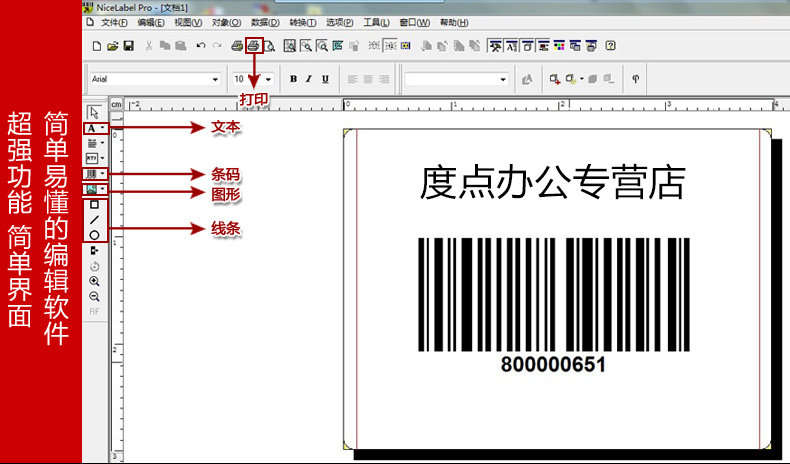Open the 对象(O) menu
The image size is (790, 464).
point(226,23)
